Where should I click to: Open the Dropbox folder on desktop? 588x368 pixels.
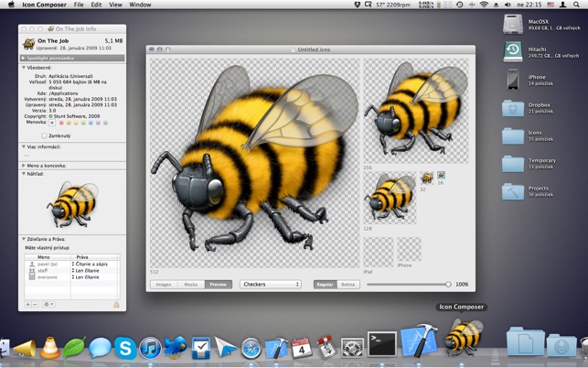tap(513, 108)
